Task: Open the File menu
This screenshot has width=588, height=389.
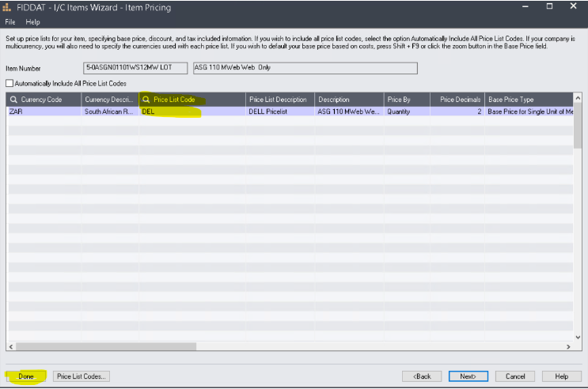Action: click(x=11, y=21)
